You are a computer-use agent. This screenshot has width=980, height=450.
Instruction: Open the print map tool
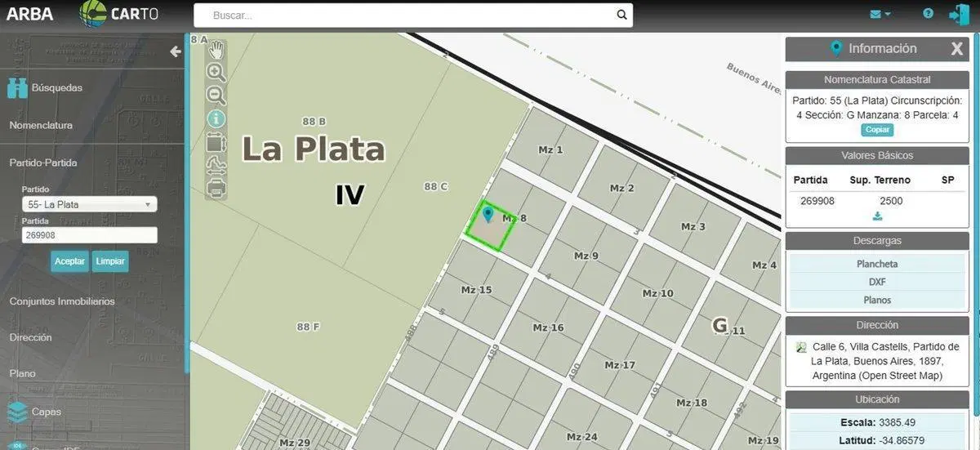tap(216, 189)
